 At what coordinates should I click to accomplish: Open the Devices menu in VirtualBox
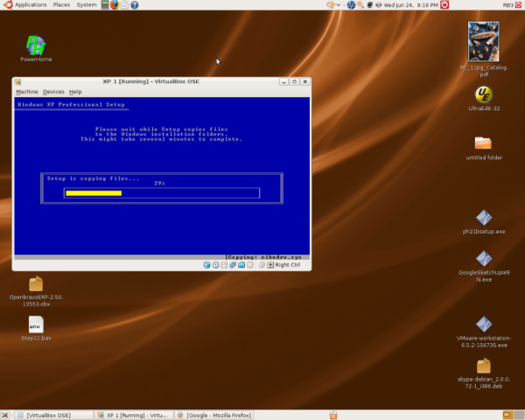click(x=53, y=92)
